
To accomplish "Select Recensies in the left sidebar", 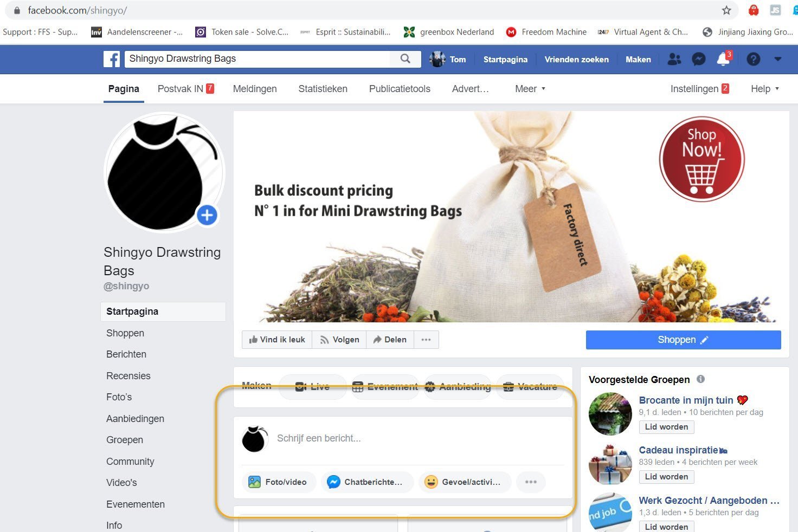I will click(x=128, y=376).
